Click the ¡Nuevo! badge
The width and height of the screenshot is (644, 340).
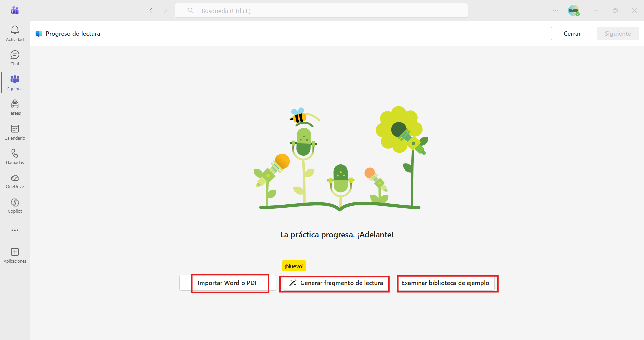pos(294,266)
